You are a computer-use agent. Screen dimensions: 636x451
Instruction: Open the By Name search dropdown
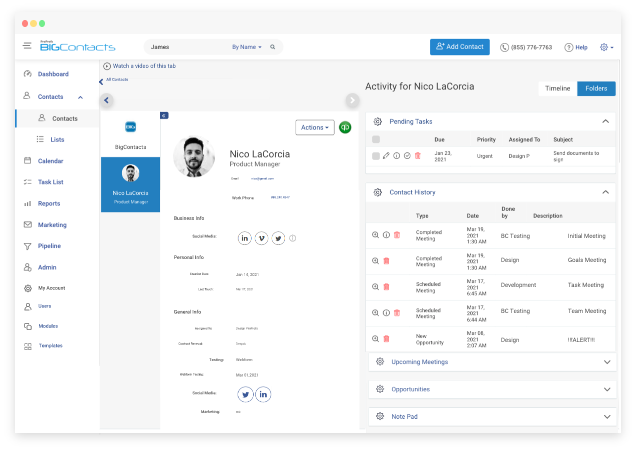247,47
